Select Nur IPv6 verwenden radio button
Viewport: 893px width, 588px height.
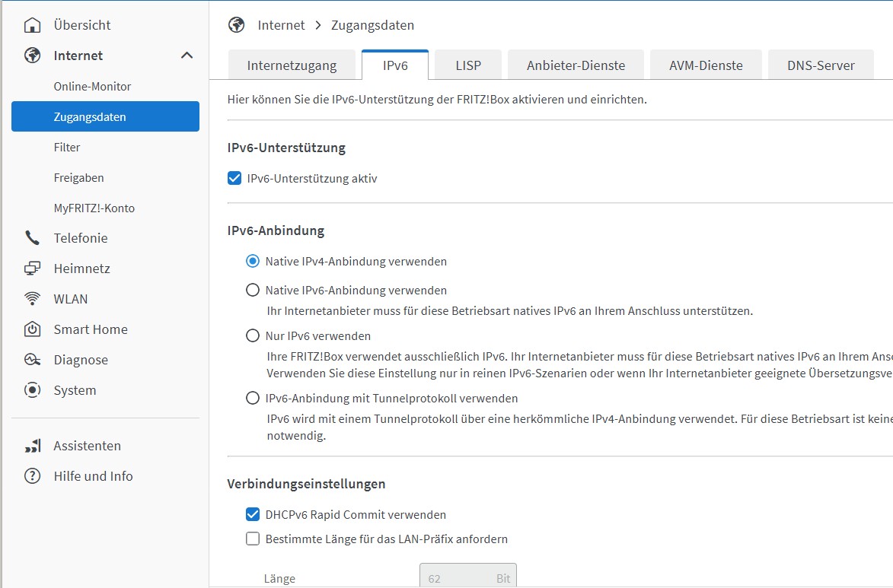click(252, 335)
